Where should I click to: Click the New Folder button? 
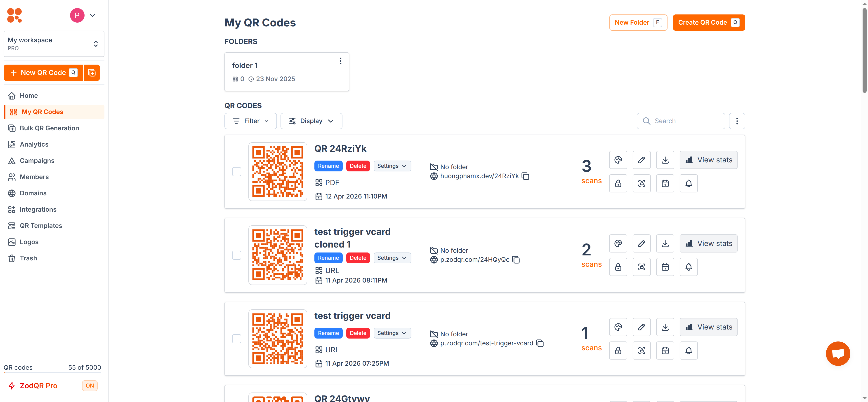[x=638, y=23]
